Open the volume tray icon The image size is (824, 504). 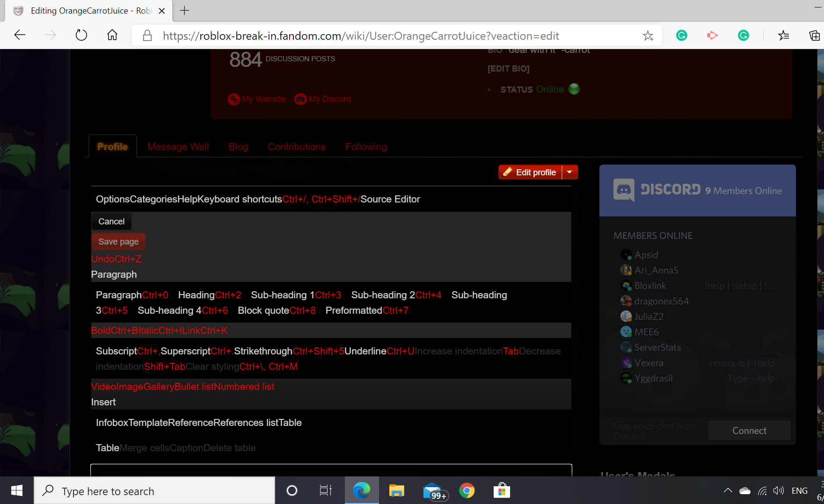(778, 490)
